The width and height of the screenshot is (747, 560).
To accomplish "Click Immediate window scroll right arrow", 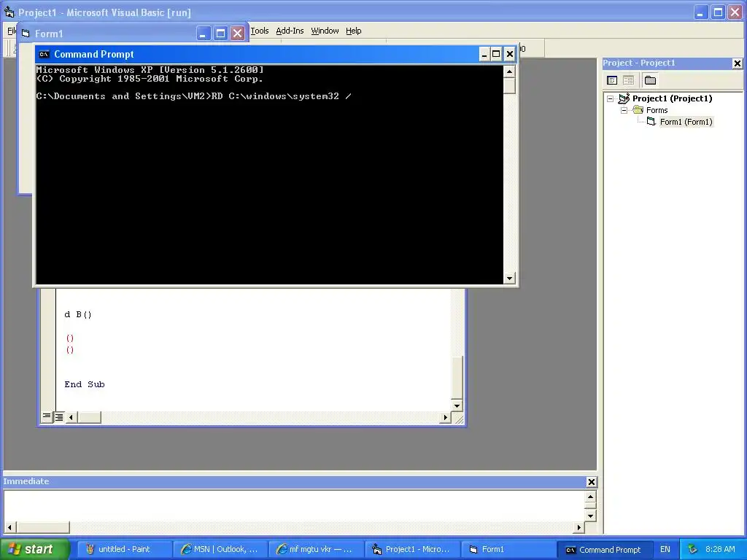I will 578,527.
